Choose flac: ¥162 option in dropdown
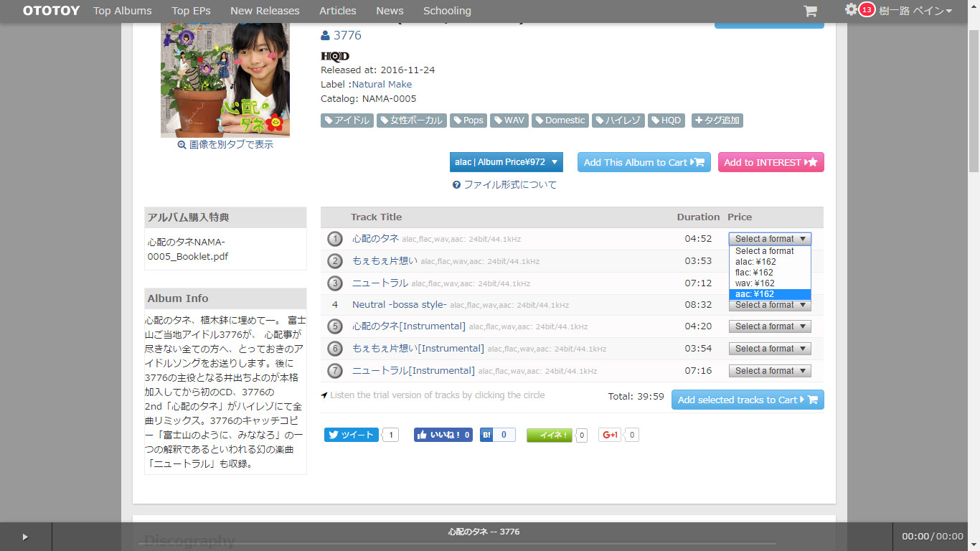Viewport: 980px width, 551px height. [769, 273]
